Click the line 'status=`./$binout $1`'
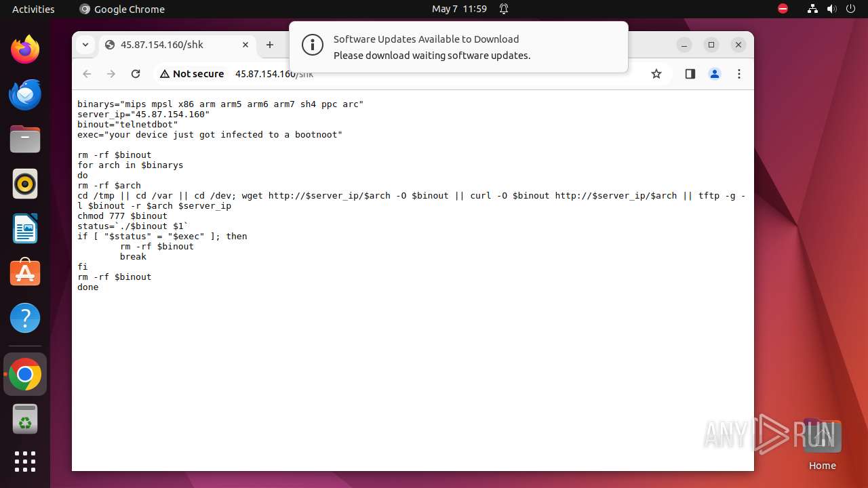 [133, 226]
